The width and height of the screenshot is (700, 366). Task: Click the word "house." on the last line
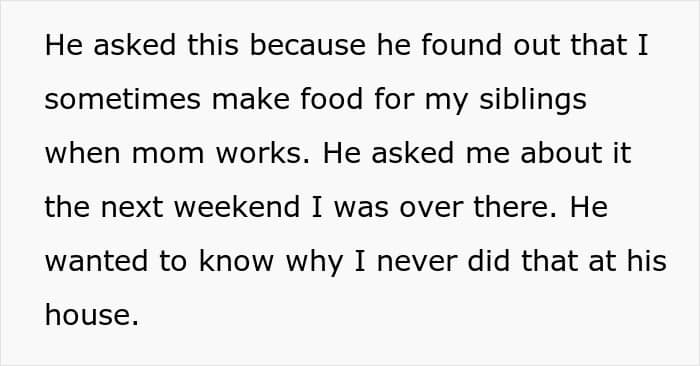(92, 315)
